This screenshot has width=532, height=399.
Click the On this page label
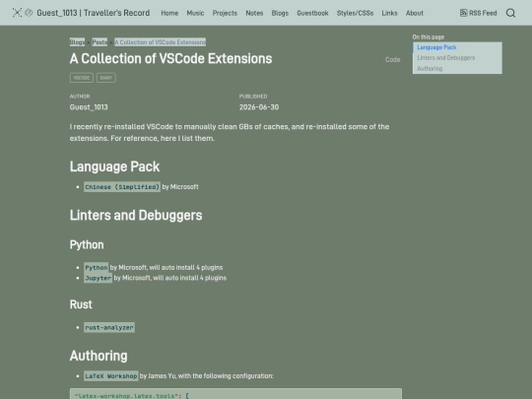click(x=429, y=37)
